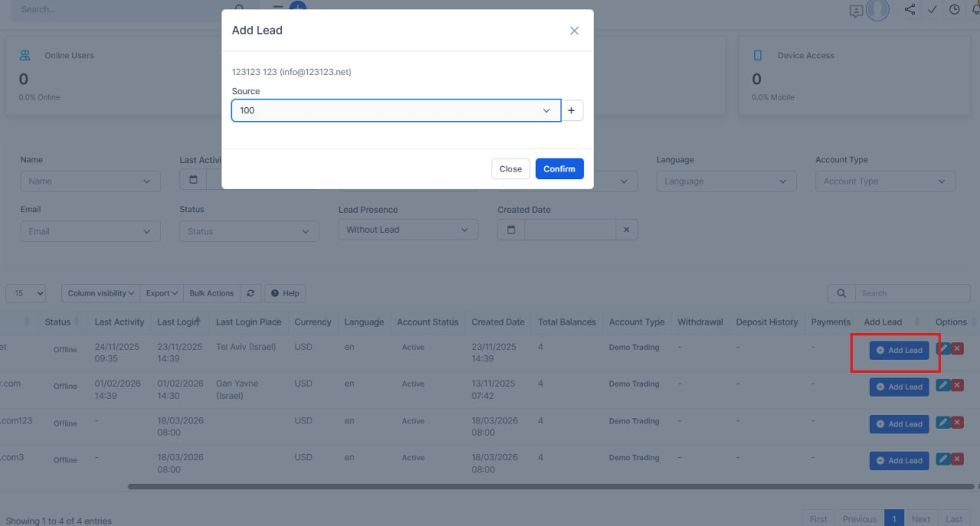
Task: Click the refresh icon in table toolbar
Action: [x=250, y=293]
